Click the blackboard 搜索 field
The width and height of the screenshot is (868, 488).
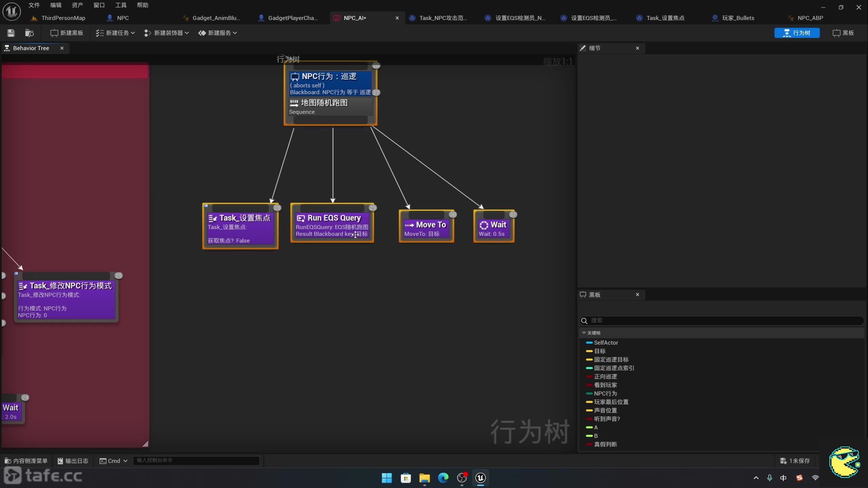722,320
